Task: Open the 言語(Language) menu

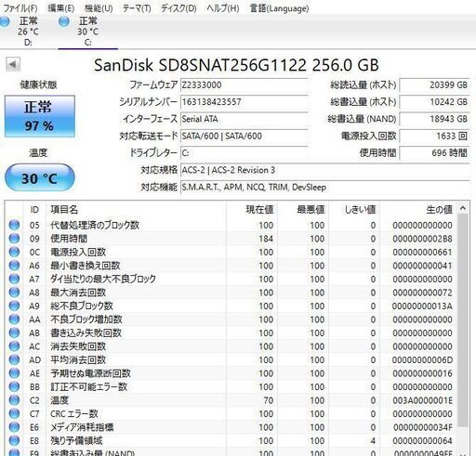Action: click(x=279, y=8)
